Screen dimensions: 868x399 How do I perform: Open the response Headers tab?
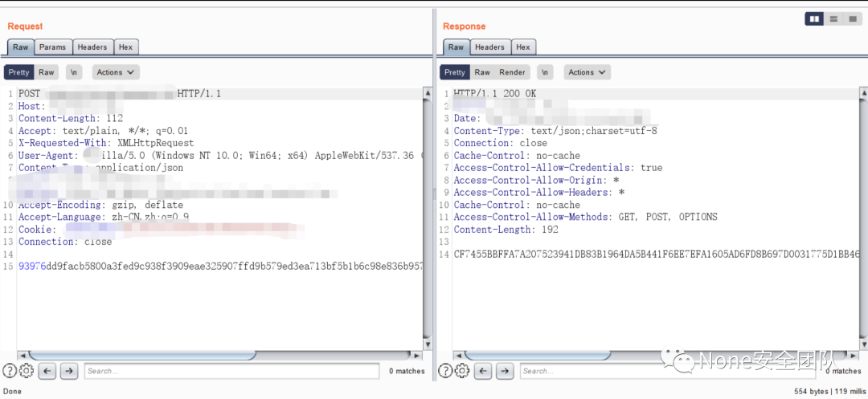pyautogui.click(x=489, y=47)
